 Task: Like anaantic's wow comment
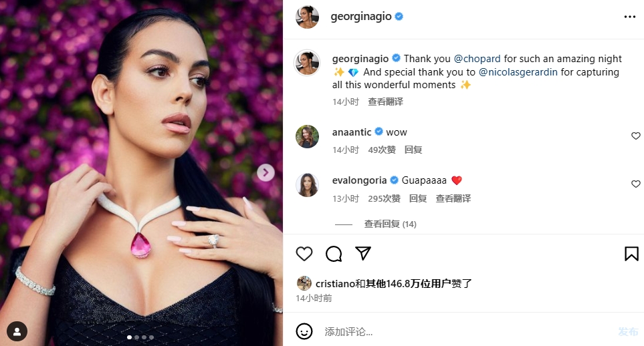click(x=635, y=136)
